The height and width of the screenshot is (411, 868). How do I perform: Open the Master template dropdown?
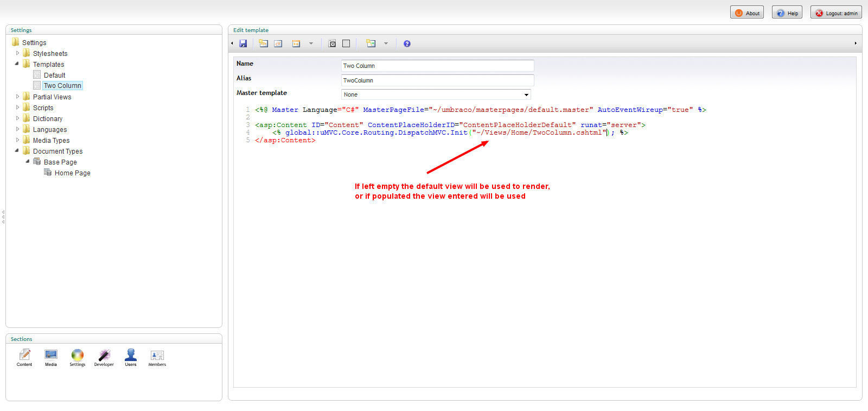click(436, 94)
